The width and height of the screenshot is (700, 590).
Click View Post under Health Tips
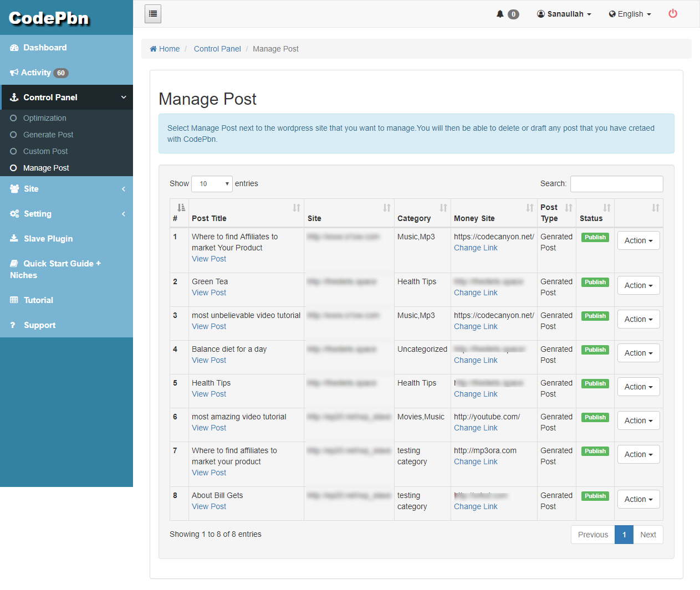pyautogui.click(x=209, y=394)
